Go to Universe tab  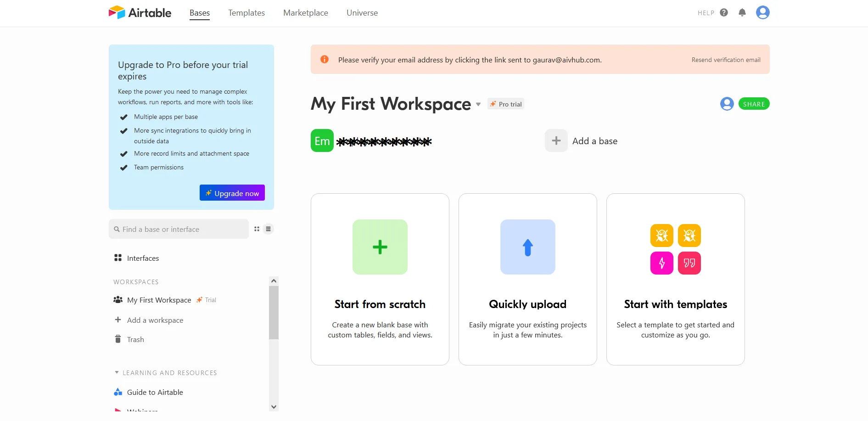362,13
